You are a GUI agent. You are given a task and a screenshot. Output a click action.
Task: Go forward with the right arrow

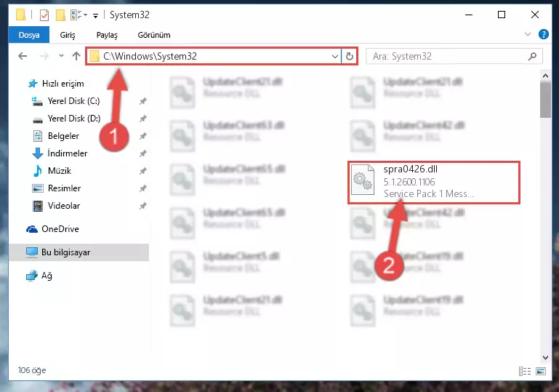point(44,56)
